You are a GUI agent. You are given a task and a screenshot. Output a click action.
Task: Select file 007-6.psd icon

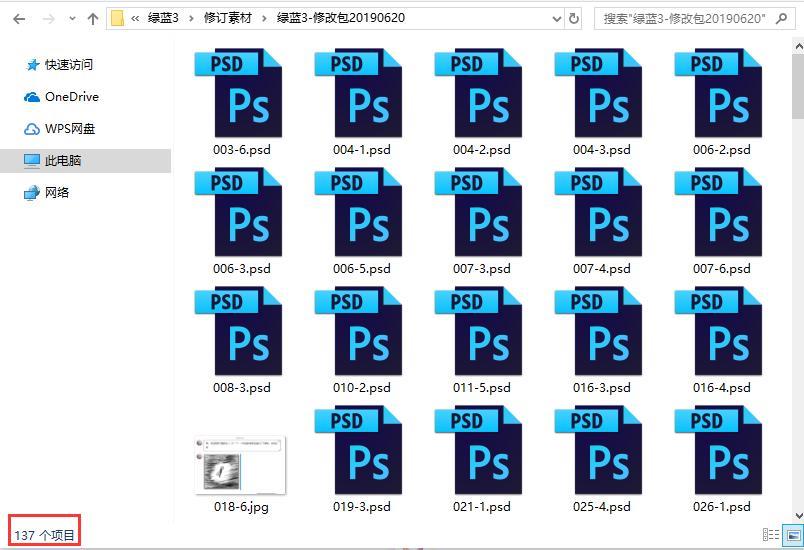pos(718,211)
